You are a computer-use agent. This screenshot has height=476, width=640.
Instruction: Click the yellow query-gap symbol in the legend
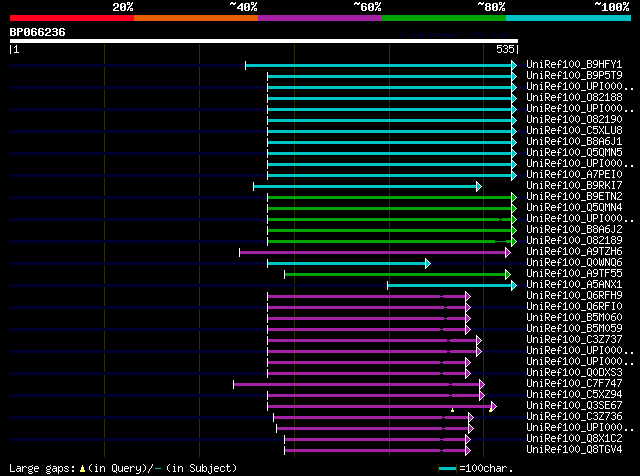pos(82,469)
